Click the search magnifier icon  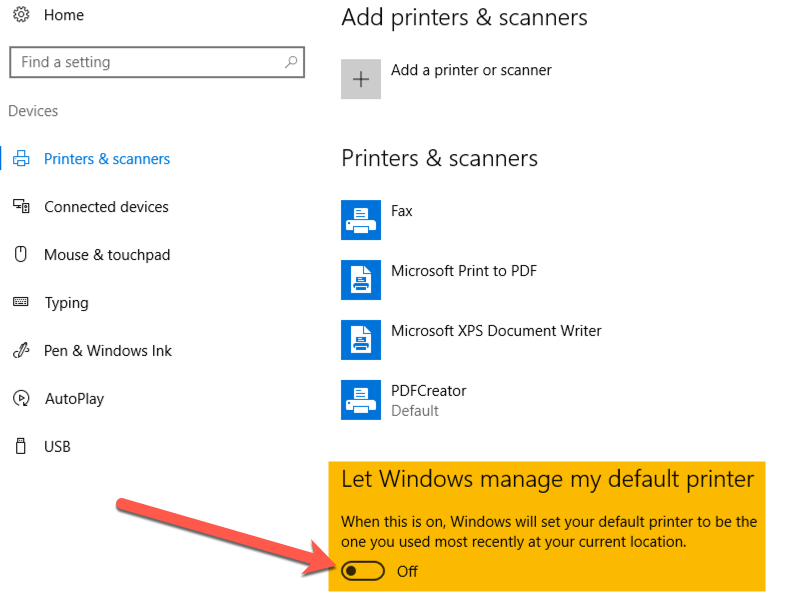291,62
